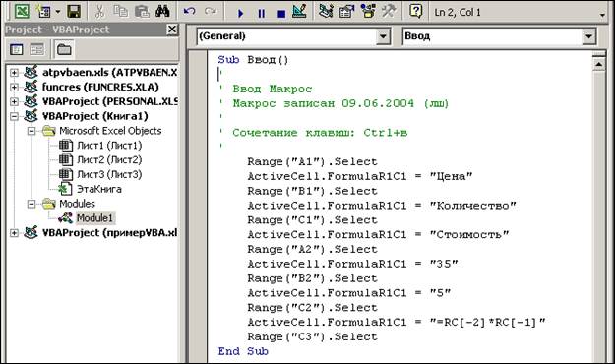This screenshot has width=615, height=364.
Task: Switch to Microsoft Excel view icon
Action: (22, 11)
